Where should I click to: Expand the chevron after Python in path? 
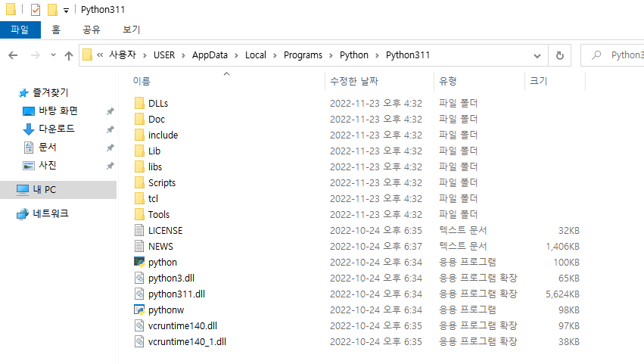(377, 55)
